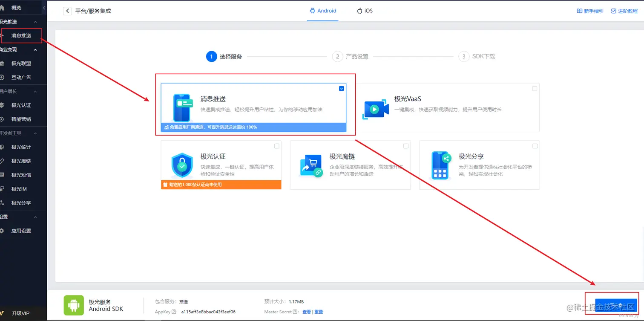Click the AppKey help question mark icon

tap(175, 312)
